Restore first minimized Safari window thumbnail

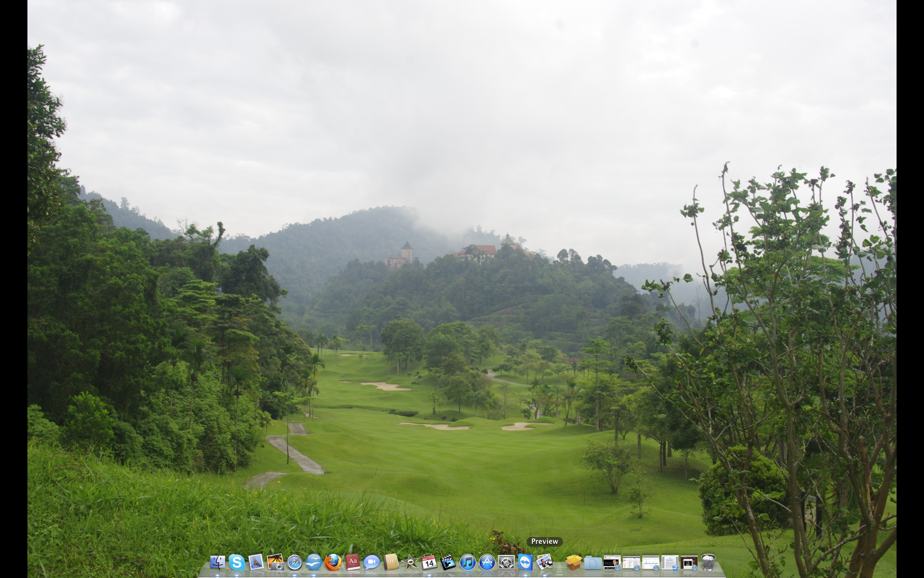pos(612,562)
